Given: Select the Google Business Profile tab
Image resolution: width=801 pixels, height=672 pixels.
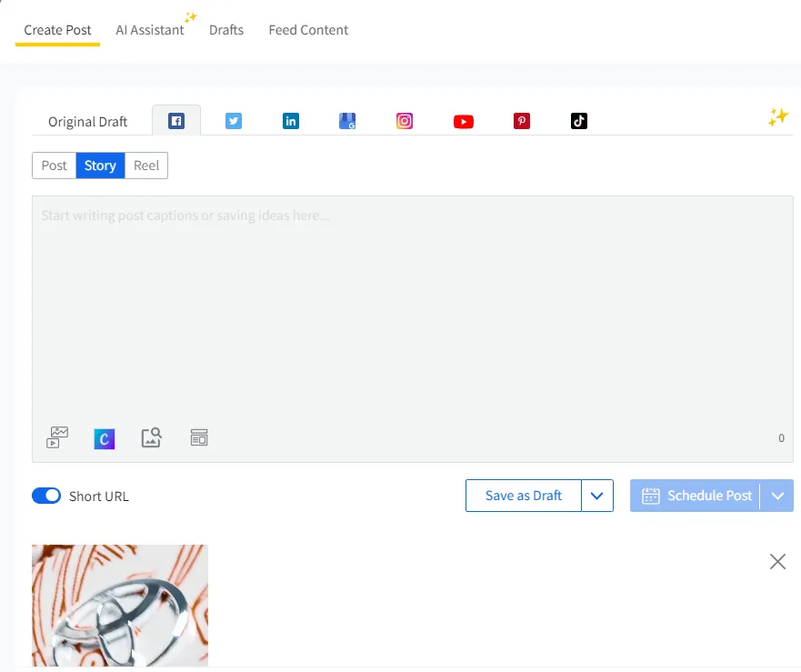Looking at the screenshot, I should point(347,121).
